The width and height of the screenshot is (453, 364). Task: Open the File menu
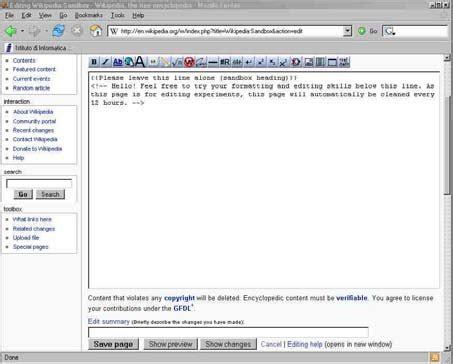tap(9, 15)
